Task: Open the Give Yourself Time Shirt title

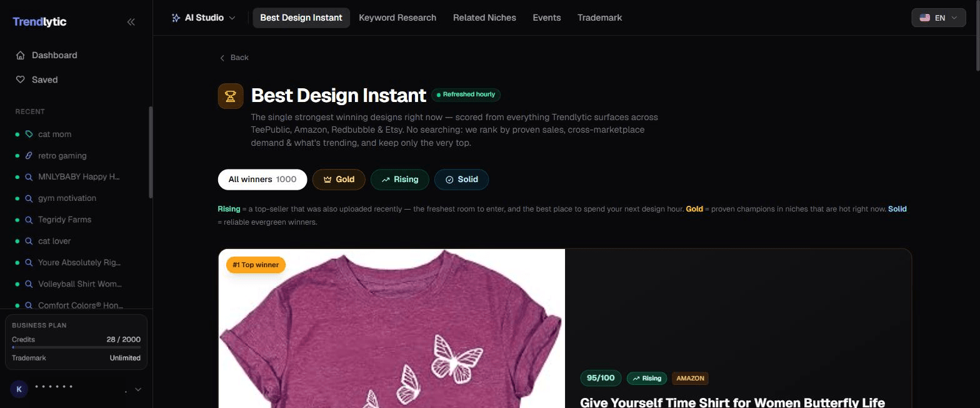Action: coord(732,402)
